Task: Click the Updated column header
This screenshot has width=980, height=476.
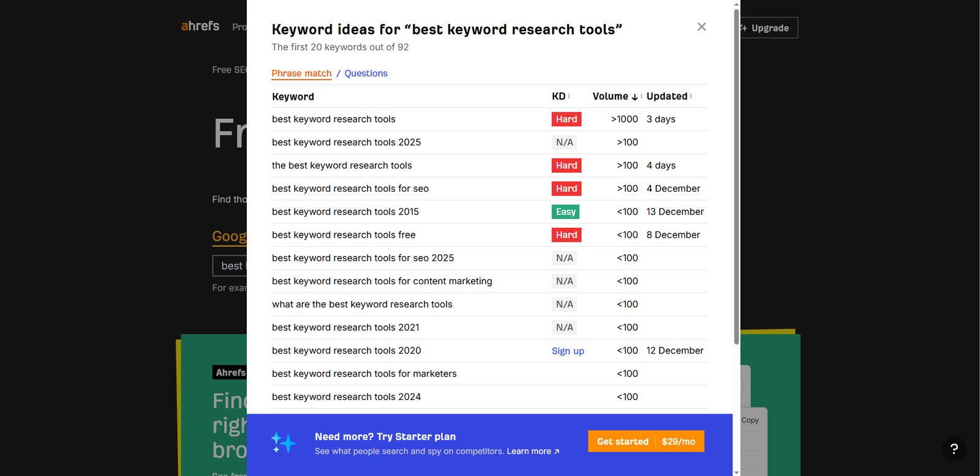Action: click(667, 96)
